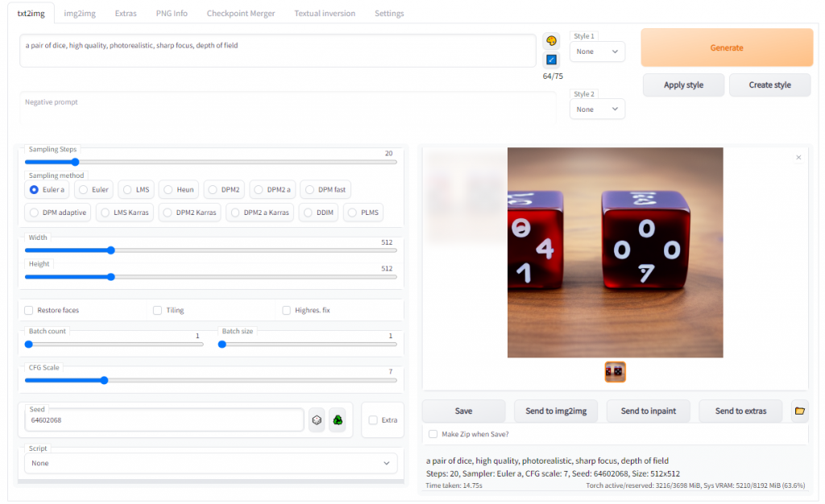Viewport: 825px width, 504px height.
Task: Open output folder with the folder icon
Action: tap(800, 411)
